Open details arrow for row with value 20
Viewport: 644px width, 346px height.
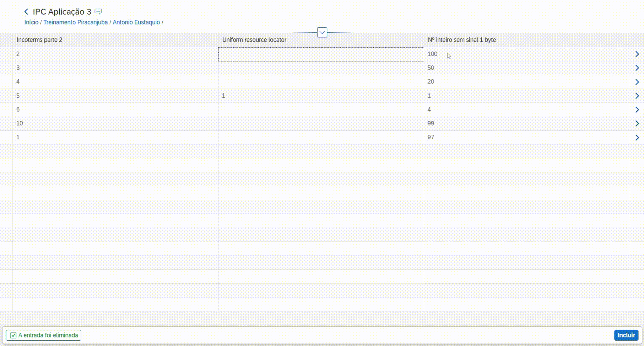[637, 82]
